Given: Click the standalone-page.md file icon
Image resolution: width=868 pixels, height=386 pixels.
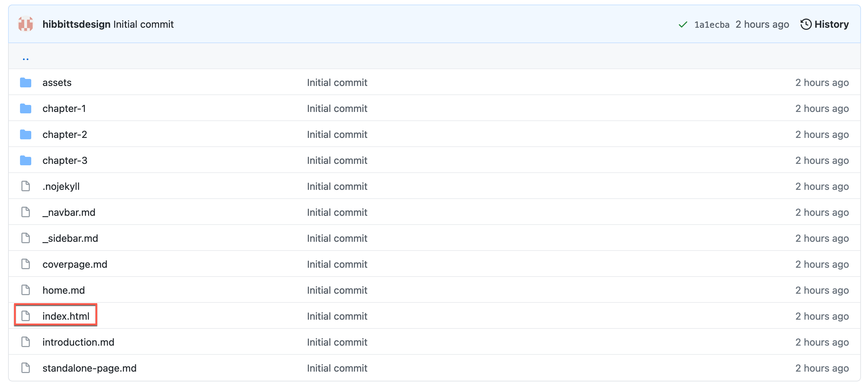Looking at the screenshot, I should tap(26, 368).
